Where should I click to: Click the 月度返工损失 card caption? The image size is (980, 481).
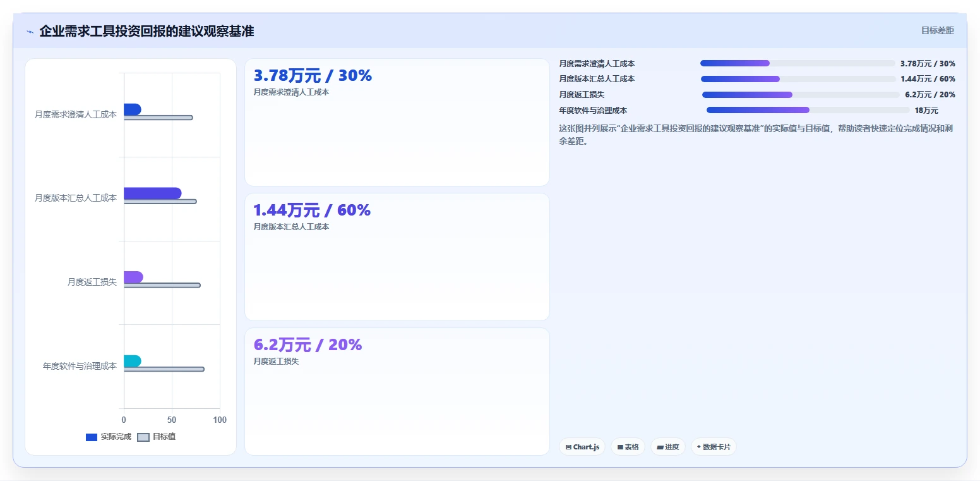pos(276,362)
